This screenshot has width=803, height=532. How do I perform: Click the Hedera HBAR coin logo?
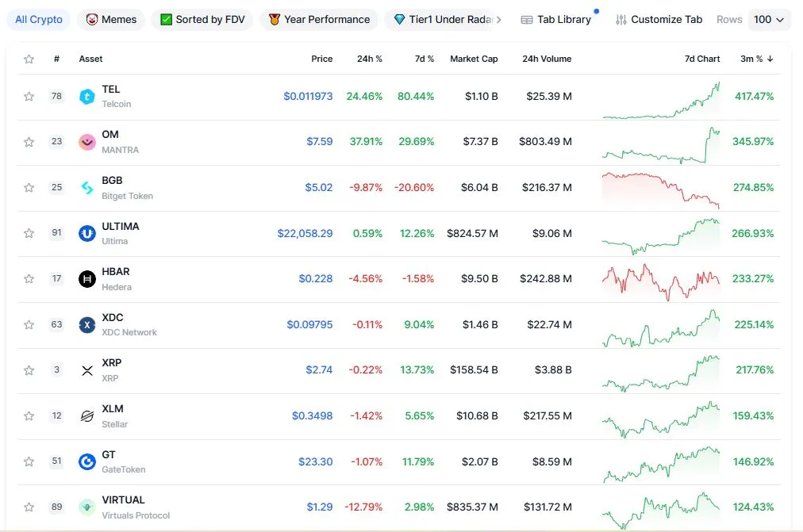87,279
